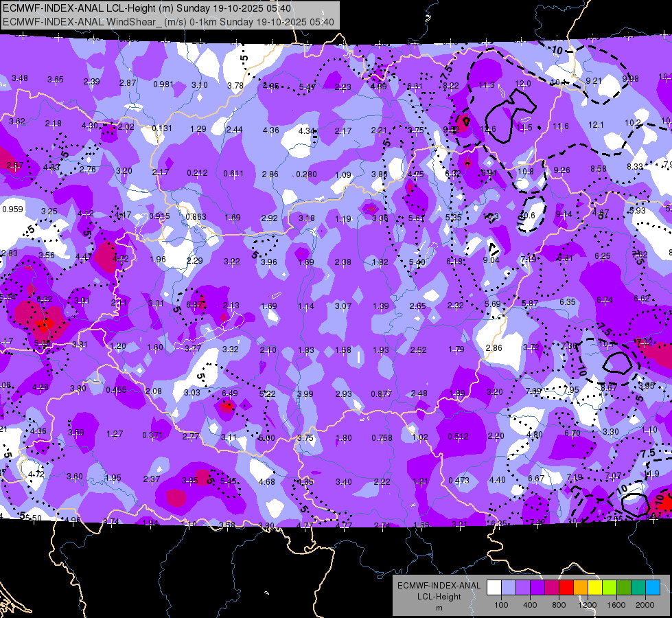Click the wind shear value '0.981'
672x618 pixels.
[x=164, y=84]
